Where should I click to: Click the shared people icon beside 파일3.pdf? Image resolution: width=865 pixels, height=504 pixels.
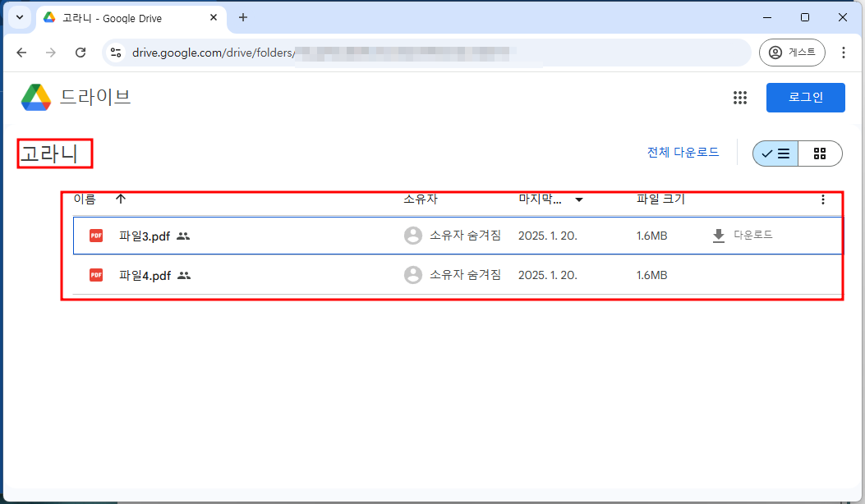(182, 236)
